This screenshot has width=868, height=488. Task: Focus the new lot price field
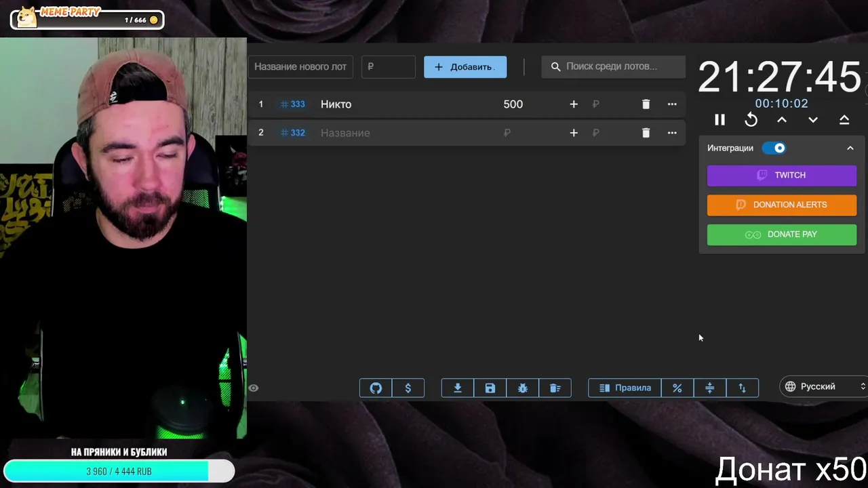coord(389,66)
